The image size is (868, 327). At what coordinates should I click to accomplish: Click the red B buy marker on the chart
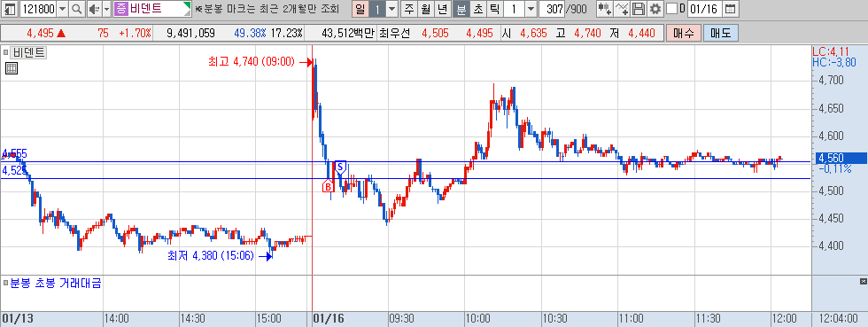(x=328, y=187)
